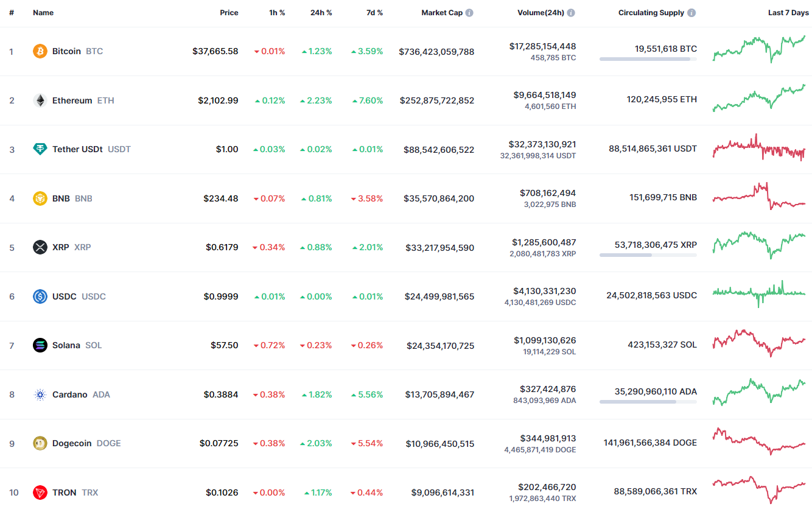Click the Market Cap info icon
Image resolution: width=812 pixels, height=512 pixels.
[469, 13]
